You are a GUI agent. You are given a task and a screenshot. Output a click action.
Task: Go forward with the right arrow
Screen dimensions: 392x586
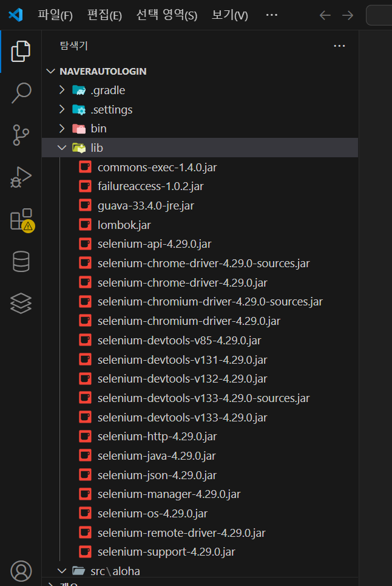348,15
